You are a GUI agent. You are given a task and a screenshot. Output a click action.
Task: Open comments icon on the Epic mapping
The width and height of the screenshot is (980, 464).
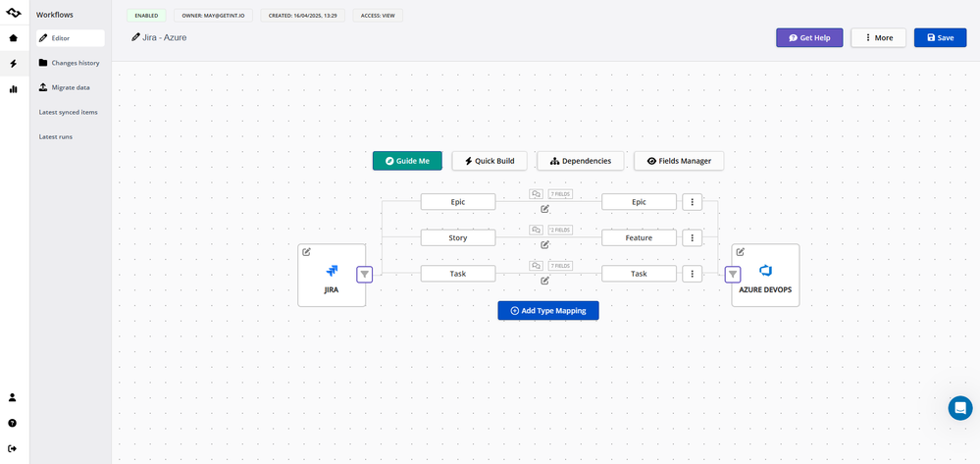(536, 194)
